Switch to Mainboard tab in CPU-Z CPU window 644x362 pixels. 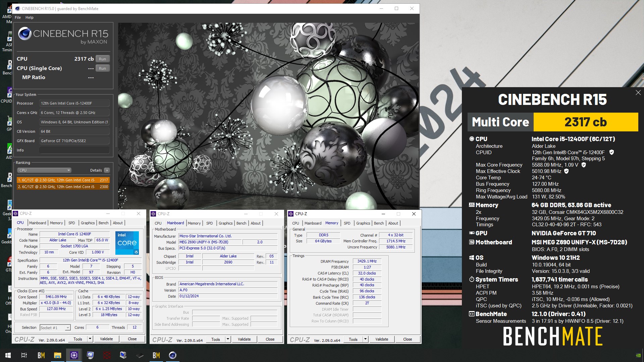(38, 223)
